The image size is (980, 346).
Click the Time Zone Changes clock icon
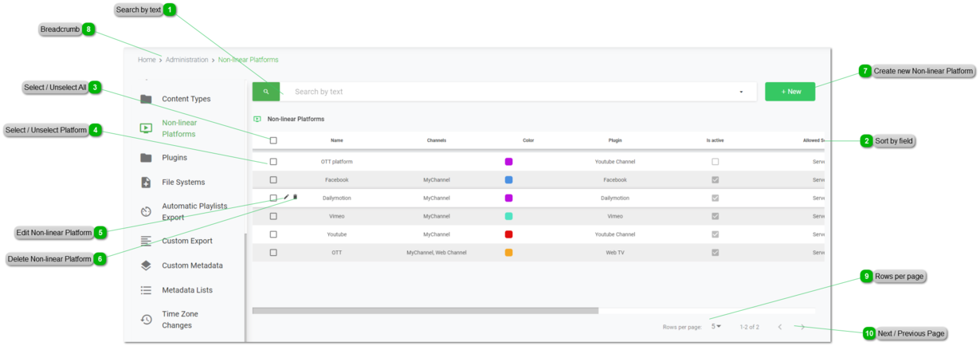[146, 320]
